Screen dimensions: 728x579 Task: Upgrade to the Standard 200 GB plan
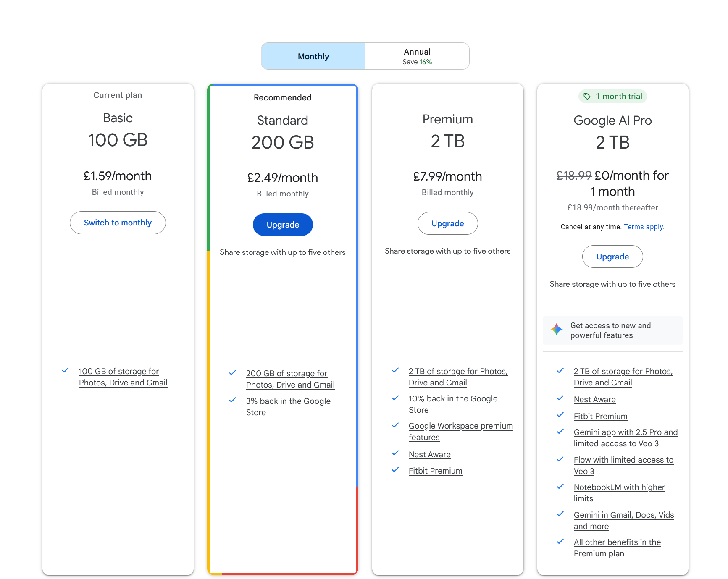coord(283,225)
